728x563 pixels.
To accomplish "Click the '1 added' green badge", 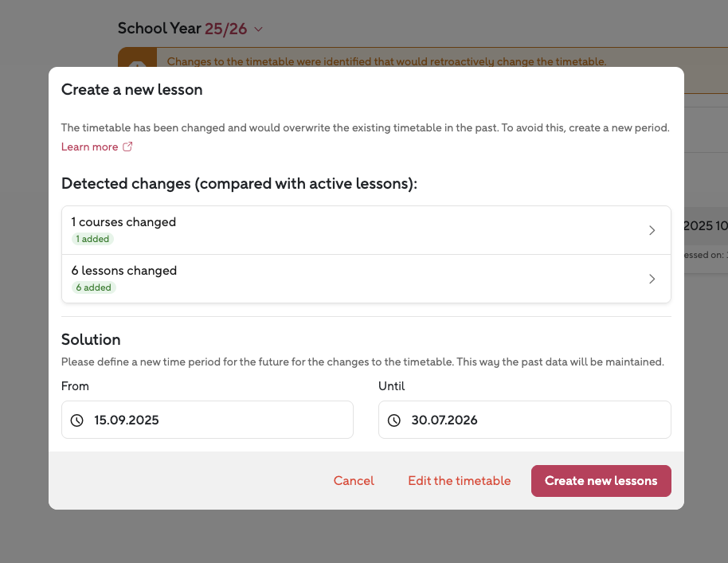I will 93,239.
